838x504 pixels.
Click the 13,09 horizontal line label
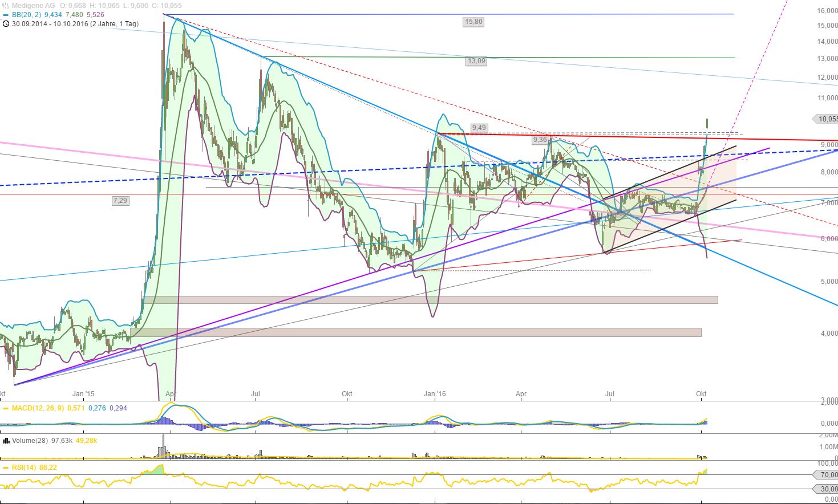pos(476,61)
